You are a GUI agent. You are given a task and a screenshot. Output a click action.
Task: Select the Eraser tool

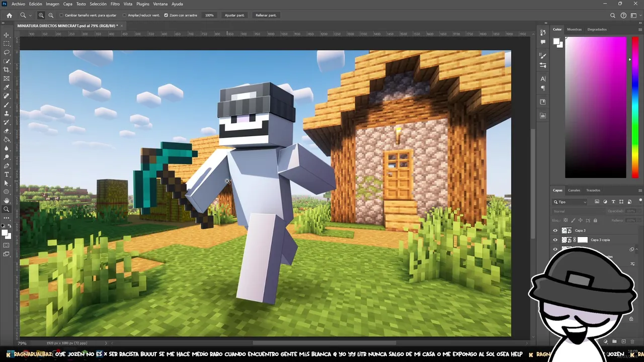point(7,131)
